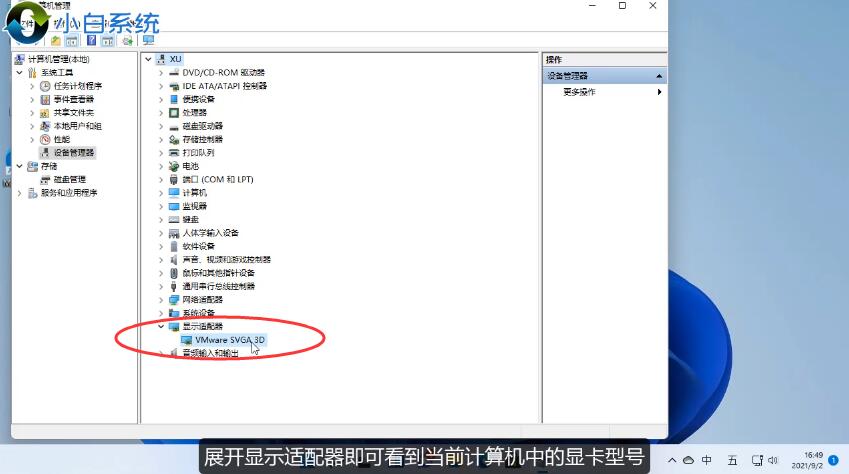Screen dimensions: 849x474
Task: Expand the 监视器 category
Action: (161, 206)
